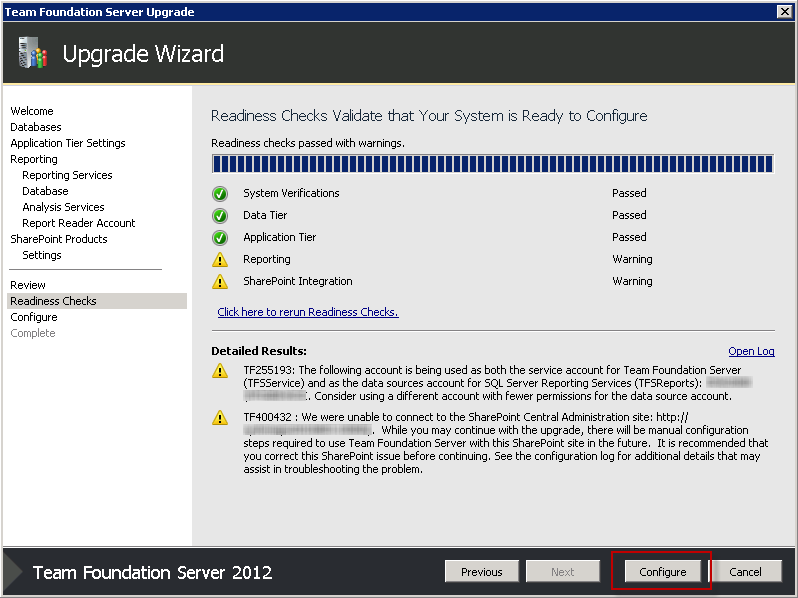The width and height of the screenshot is (798, 598).
Task: Click Passed status for Data Tier
Action: click(629, 215)
